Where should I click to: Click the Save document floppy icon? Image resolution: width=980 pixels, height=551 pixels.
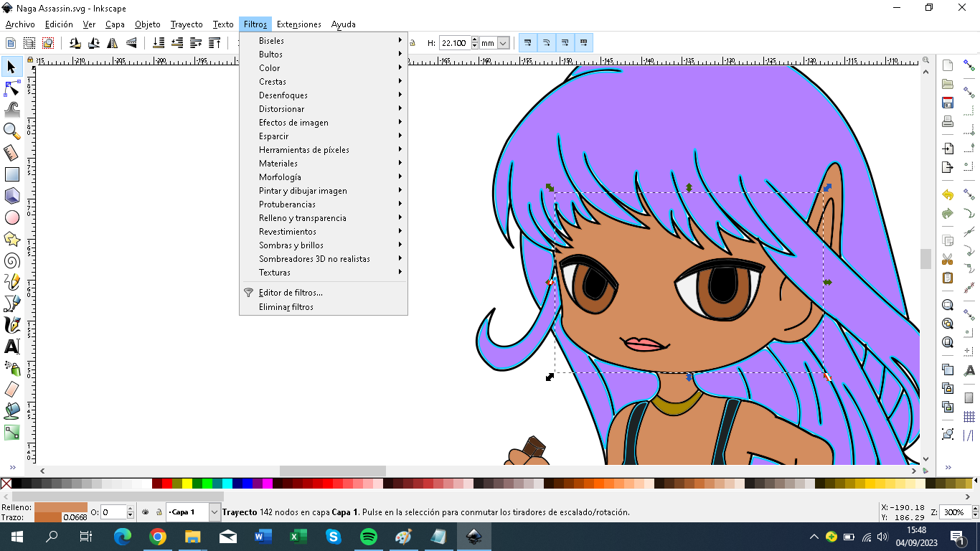coord(948,103)
